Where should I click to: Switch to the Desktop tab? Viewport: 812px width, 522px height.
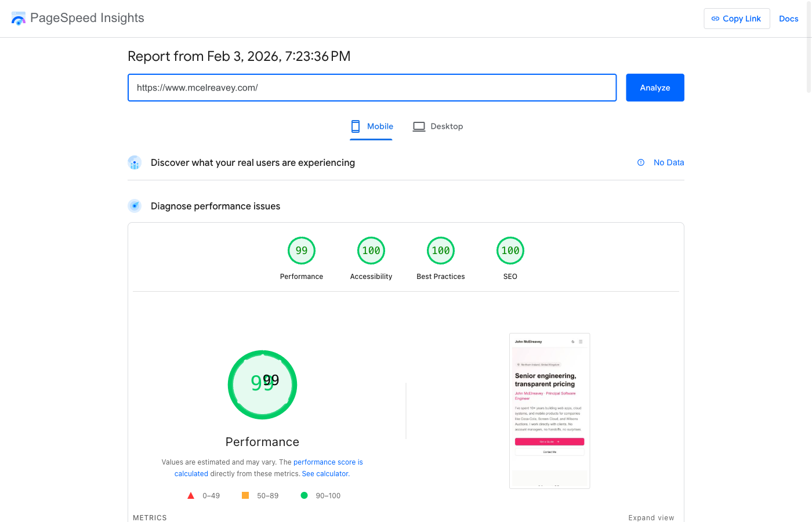coord(438,126)
